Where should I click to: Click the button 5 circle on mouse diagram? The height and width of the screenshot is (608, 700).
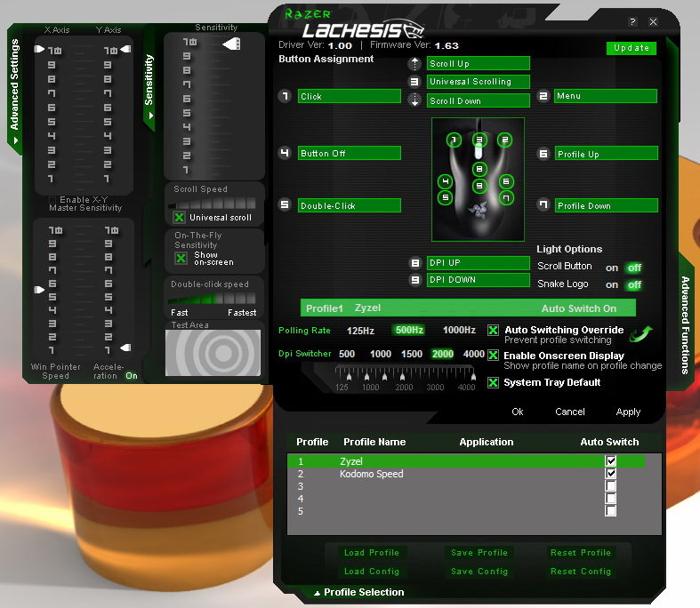coord(445,197)
